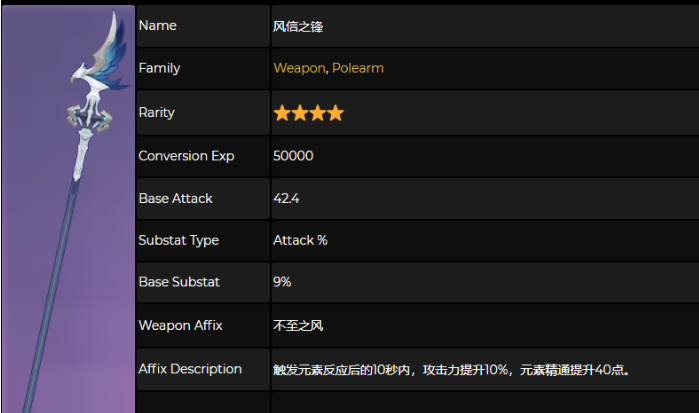The height and width of the screenshot is (413, 699).
Task: Click the Family row label
Action: 159,68
